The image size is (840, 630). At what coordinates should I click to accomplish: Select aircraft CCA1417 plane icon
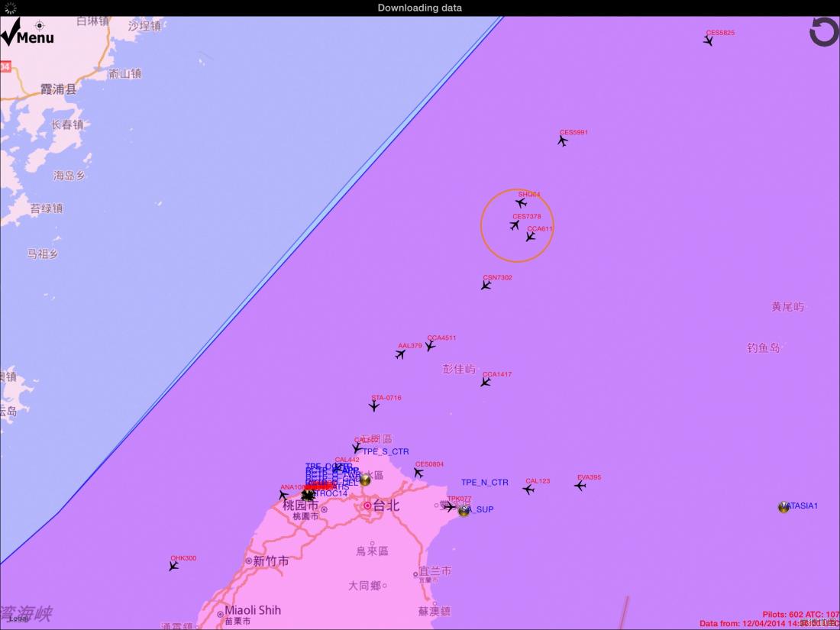pyautogui.click(x=486, y=382)
